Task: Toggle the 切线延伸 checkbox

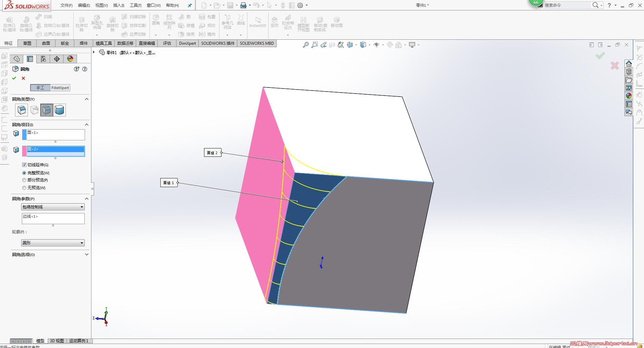Action: 24,165
